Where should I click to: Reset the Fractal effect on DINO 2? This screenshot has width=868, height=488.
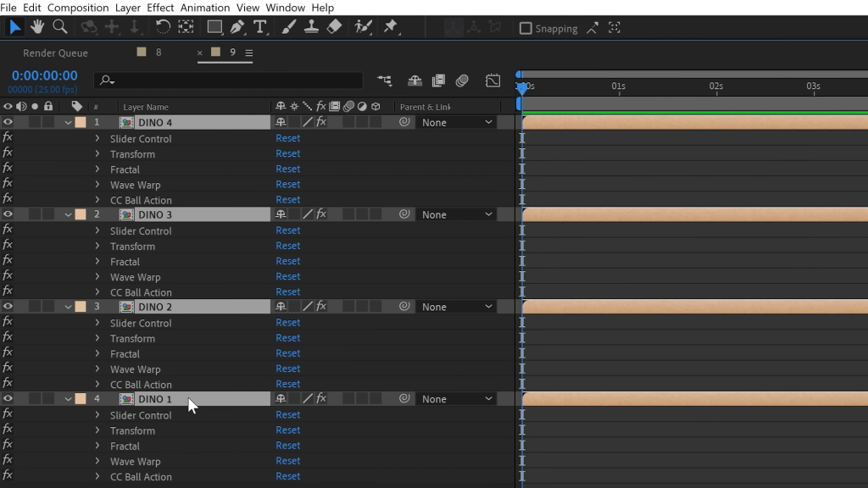288,353
